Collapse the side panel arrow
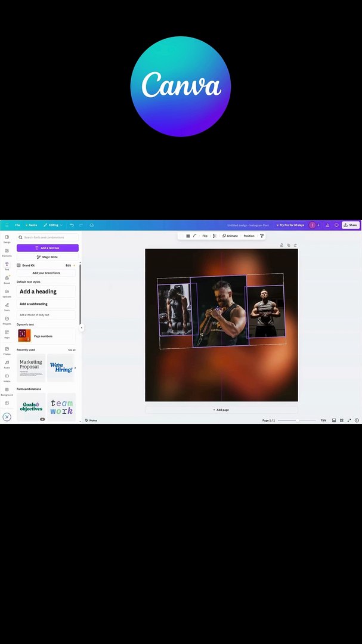Viewport: 362px width, 644px height. [x=81, y=328]
